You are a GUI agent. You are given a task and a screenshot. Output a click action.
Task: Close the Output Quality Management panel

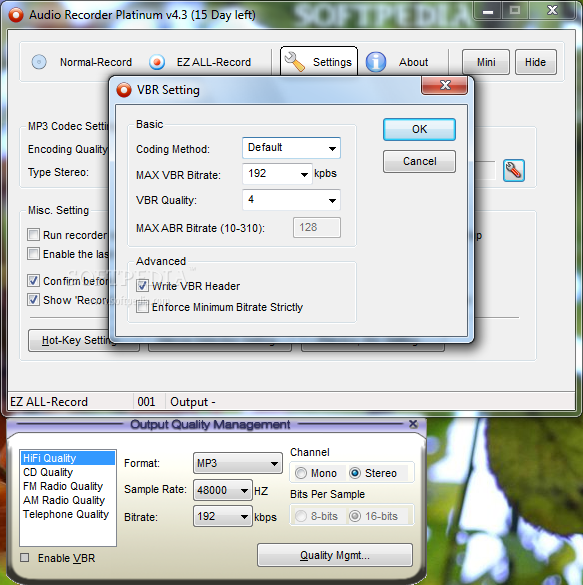413,424
